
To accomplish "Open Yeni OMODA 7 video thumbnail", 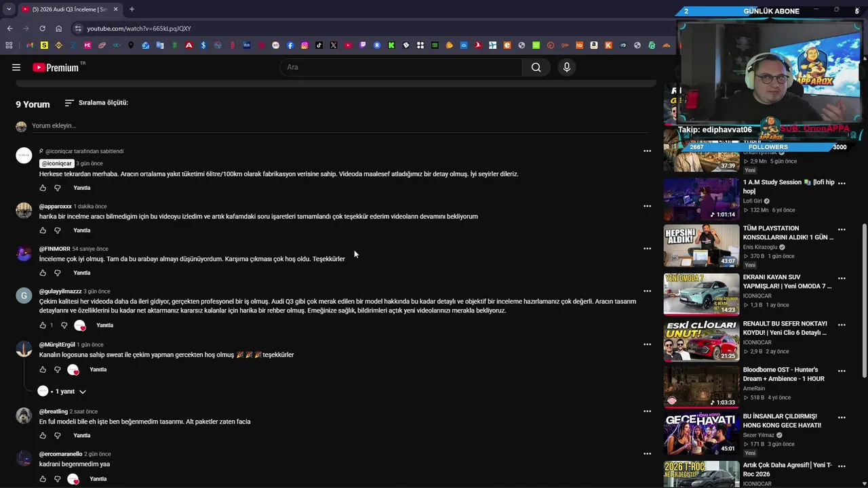I will tap(701, 294).
